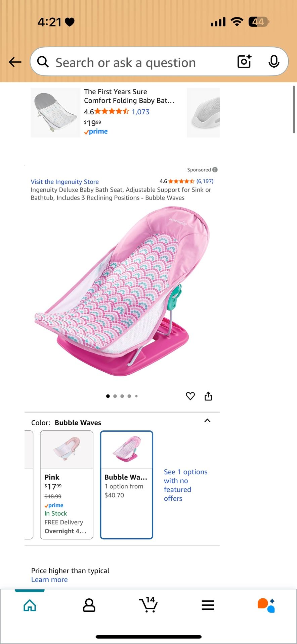Open the 6,197 ratings link

tap(205, 181)
